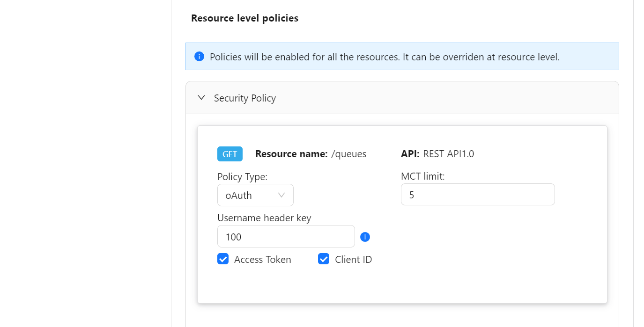The image size is (644, 327).
Task: Click the collapse arrow on Security Policy
Action: tap(201, 97)
